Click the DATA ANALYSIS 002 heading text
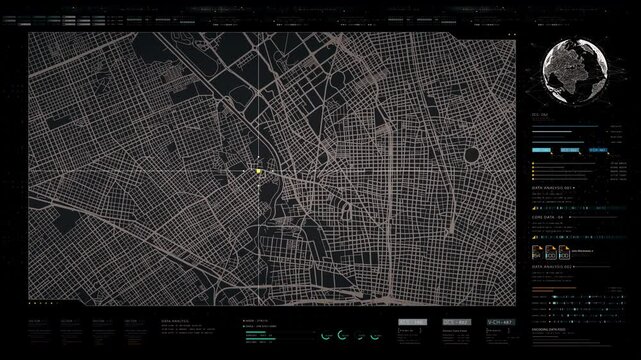This screenshot has width=641, height=360. pos(551,267)
